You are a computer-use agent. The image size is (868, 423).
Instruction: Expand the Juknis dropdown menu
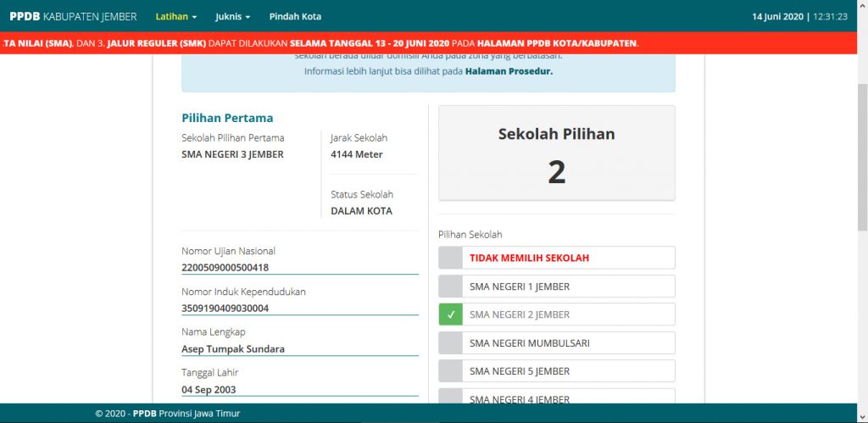click(x=233, y=16)
